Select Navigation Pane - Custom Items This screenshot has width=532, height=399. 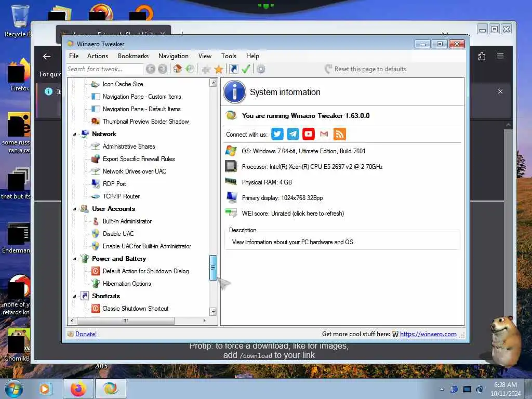point(142,97)
